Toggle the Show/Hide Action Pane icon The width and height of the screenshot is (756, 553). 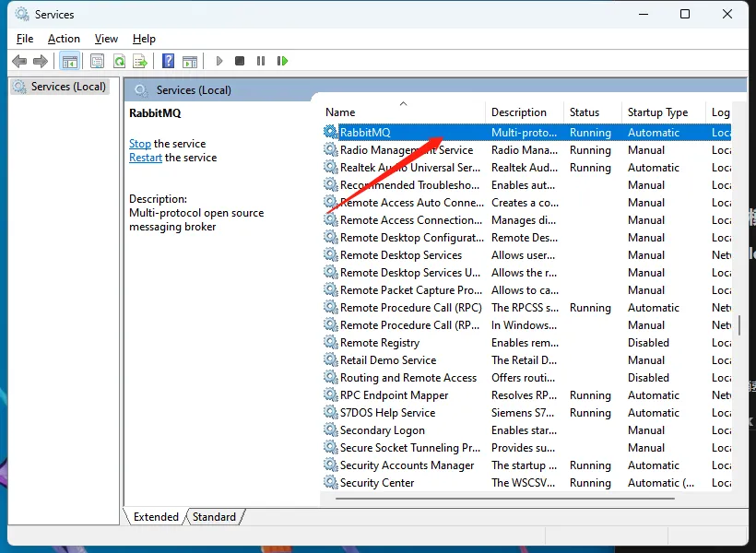[190, 61]
